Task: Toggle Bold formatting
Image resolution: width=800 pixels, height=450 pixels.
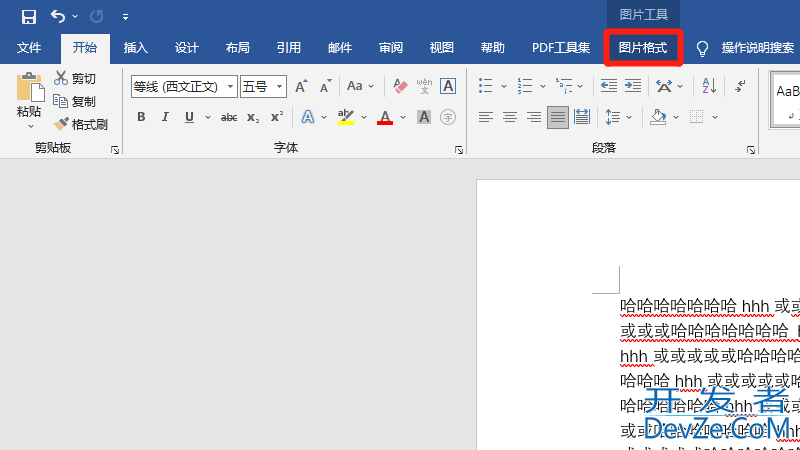Action: coord(141,117)
